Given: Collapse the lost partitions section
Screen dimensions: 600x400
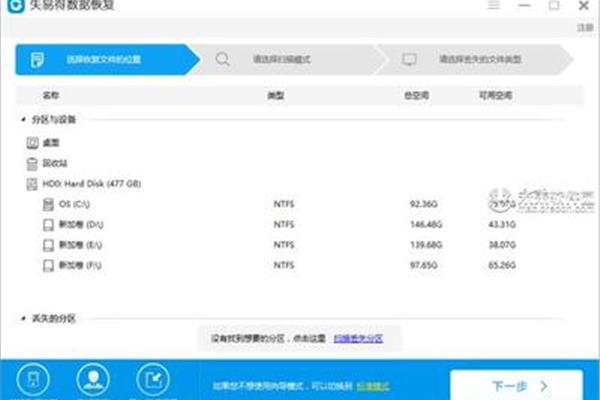Looking at the screenshot, I should point(23,318).
